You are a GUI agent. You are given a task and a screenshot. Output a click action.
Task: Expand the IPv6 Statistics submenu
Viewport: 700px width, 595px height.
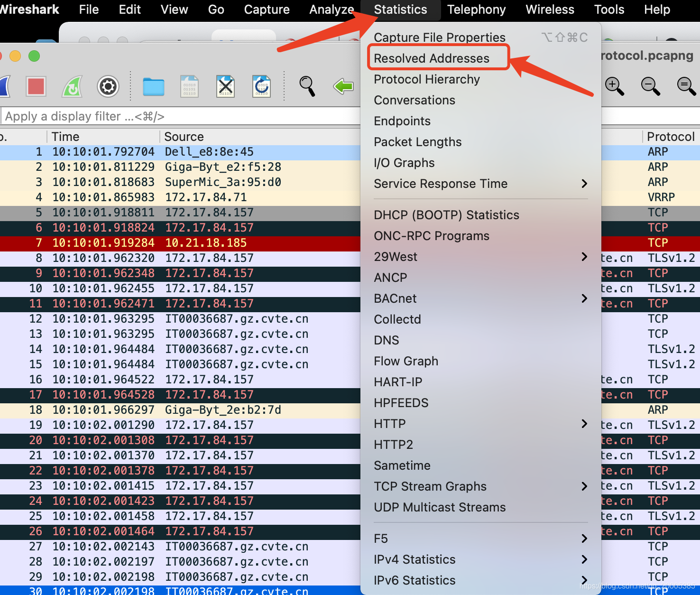[481, 580]
